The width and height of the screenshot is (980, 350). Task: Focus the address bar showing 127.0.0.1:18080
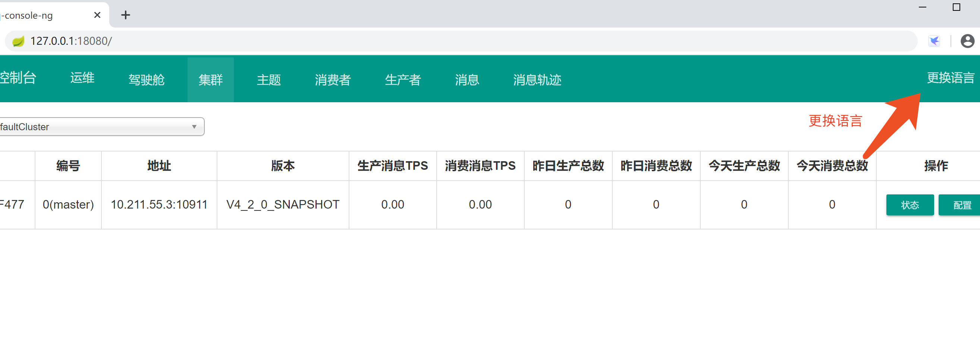461,41
